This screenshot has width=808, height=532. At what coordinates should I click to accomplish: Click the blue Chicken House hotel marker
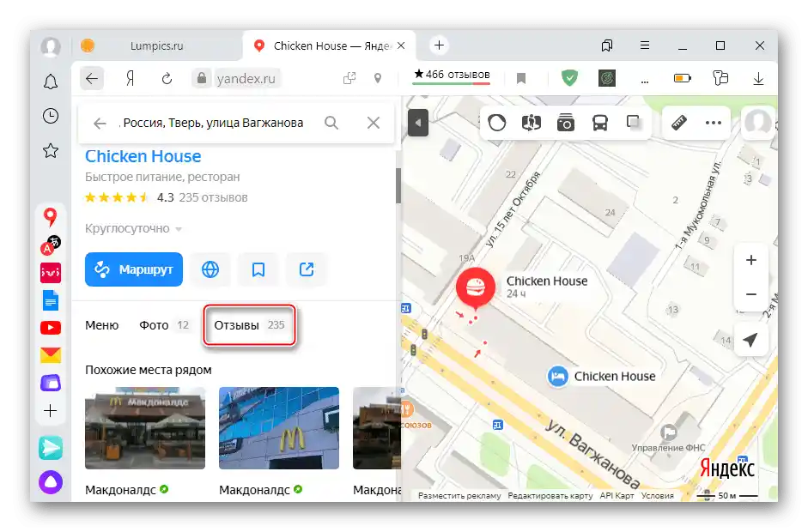557,377
